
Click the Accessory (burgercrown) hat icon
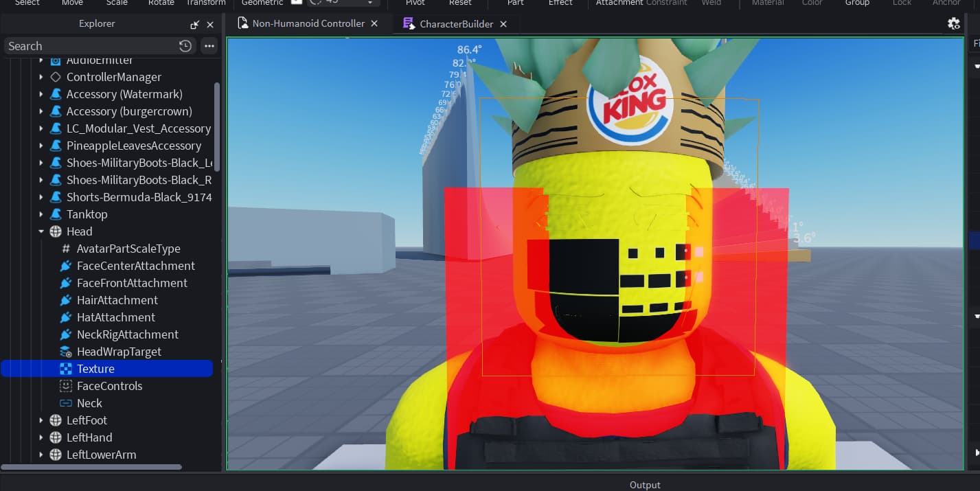coord(56,111)
